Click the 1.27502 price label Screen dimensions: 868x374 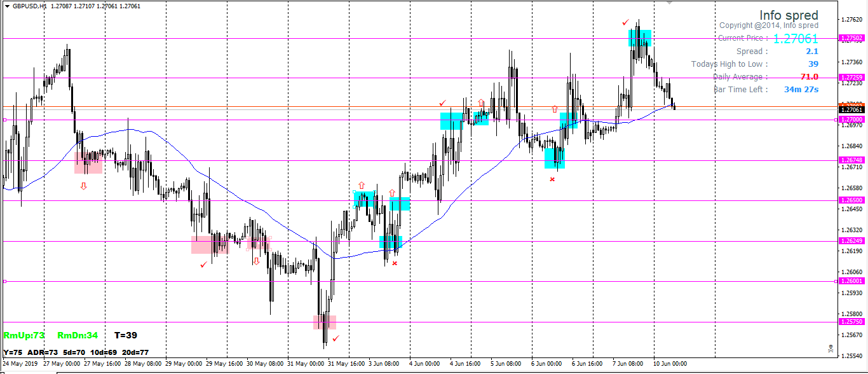[851, 38]
